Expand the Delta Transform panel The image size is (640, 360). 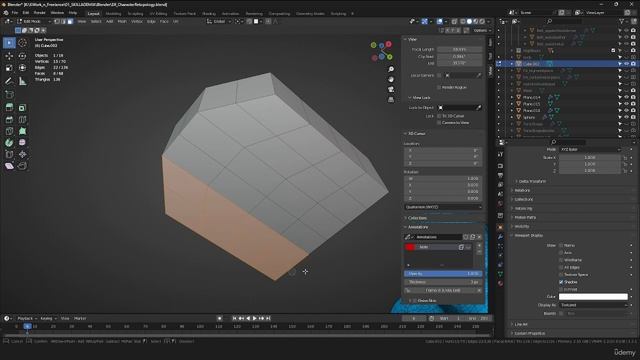[532, 181]
